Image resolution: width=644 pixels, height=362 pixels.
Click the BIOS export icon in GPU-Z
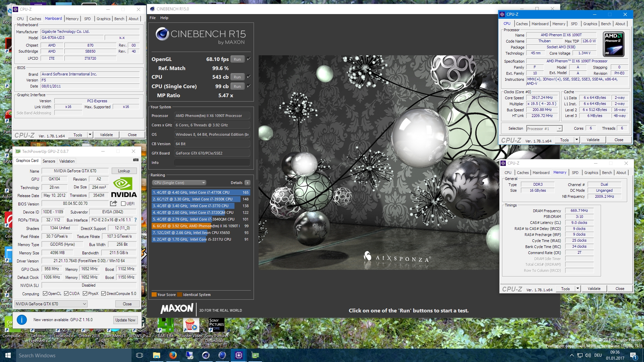coord(113,203)
